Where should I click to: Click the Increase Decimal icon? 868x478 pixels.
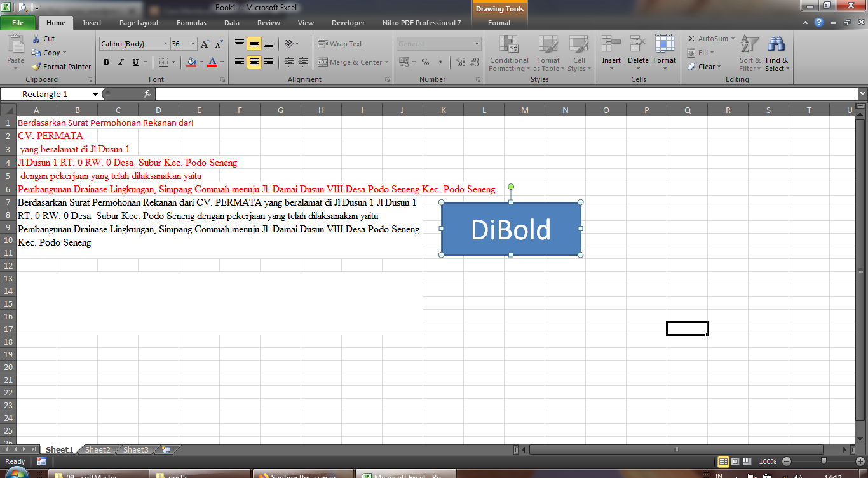459,62
